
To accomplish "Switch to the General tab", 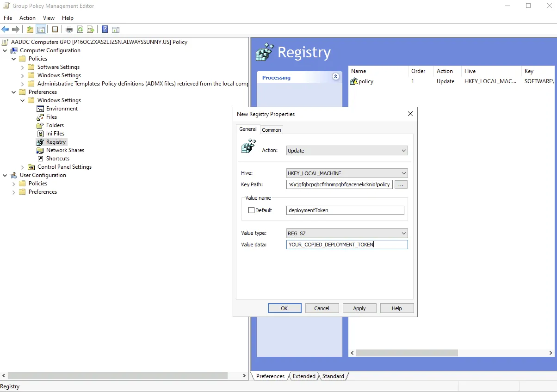I will (x=248, y=129).
